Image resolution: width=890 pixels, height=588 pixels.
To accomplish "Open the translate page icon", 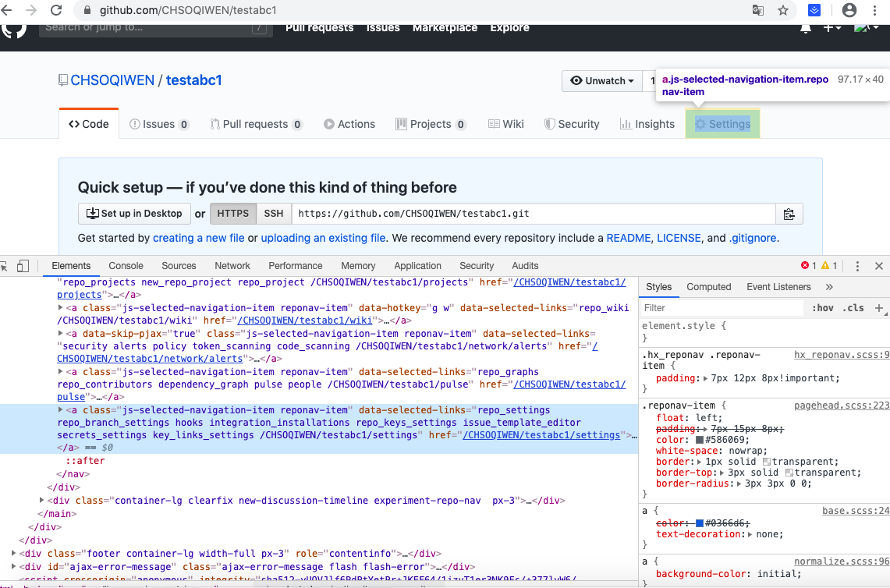I will pos(757,10).
